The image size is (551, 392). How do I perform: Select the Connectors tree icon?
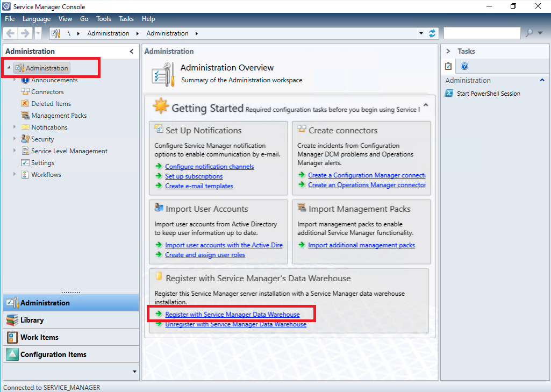click(x=25, y=92)
